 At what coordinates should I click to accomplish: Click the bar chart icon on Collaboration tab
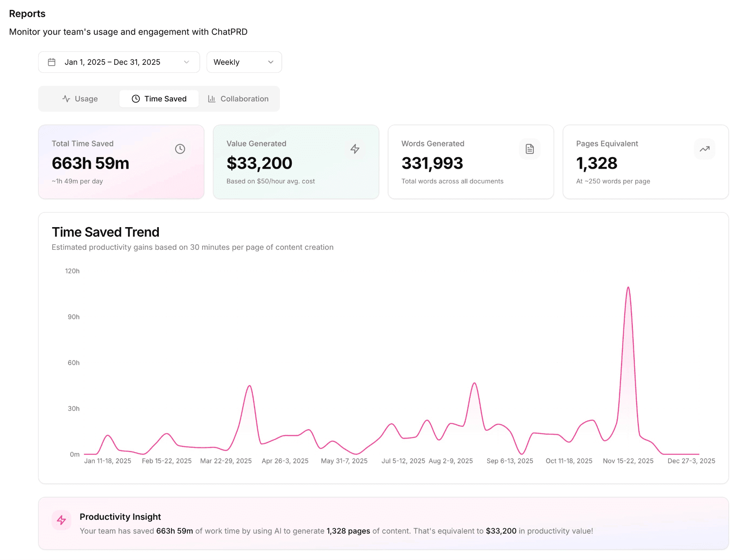click(212, 99)
